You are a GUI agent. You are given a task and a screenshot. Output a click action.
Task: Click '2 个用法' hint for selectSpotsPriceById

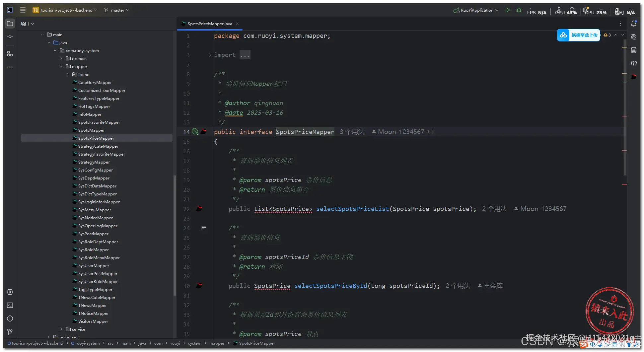tap(458, 286)
